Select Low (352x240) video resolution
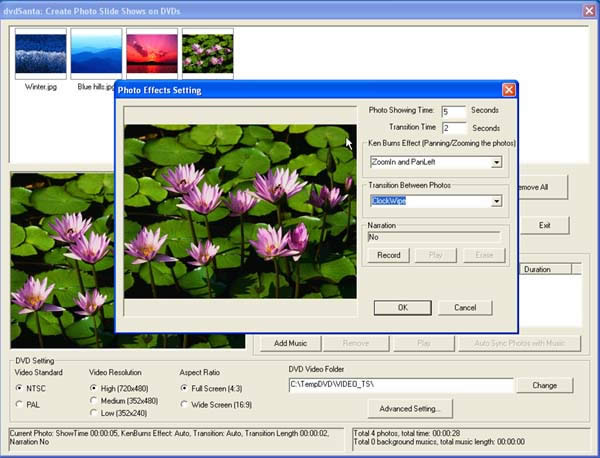The height and width of the screenshot is (458, 600). 93,413
